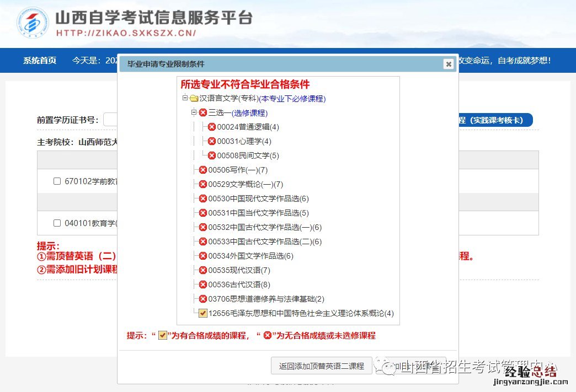Collapse the 汉语言文学(专科) tree node
Image resolution: width=576 pixels, height=392 pixels.
click(185, 99)
